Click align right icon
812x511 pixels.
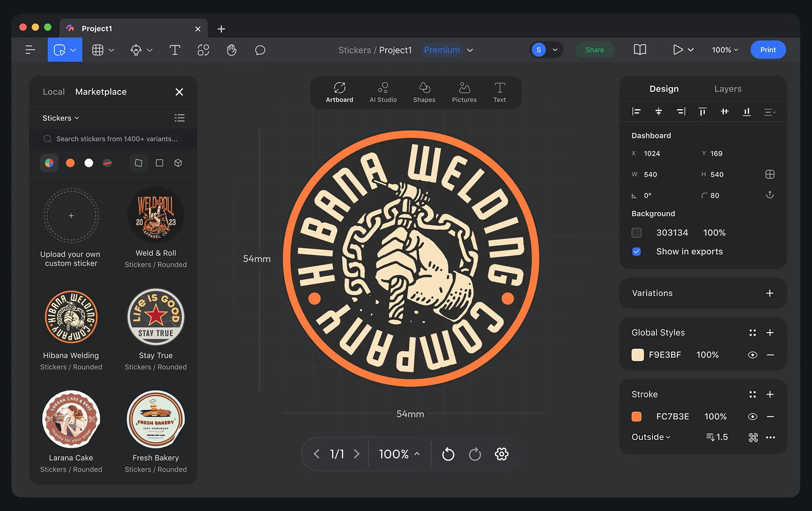click(681, 112)
